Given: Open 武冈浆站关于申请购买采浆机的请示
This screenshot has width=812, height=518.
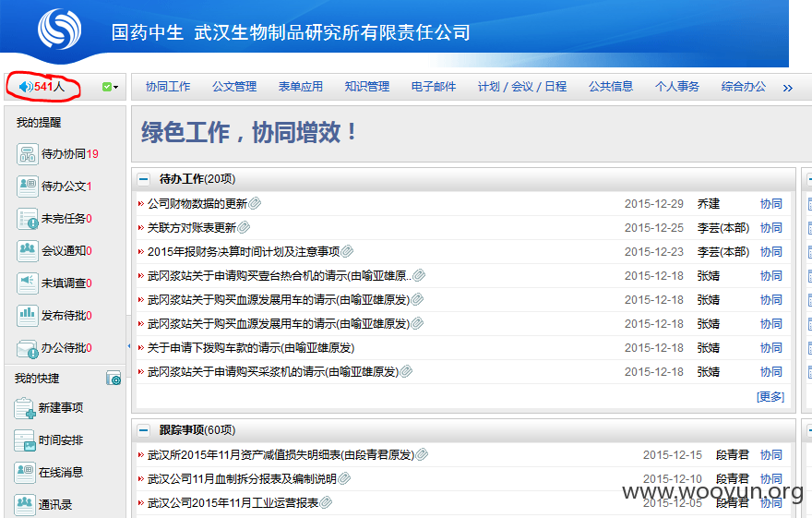Looking at the screenshot, I should click(273, 372).
